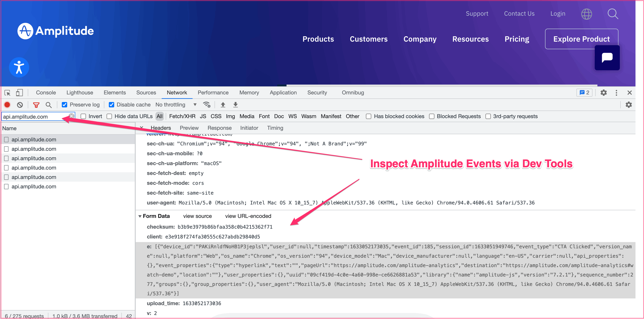The image size is (644, 319).
Task: Open the Sources tab
Action: pyautogui.click(x=146, y=93)
